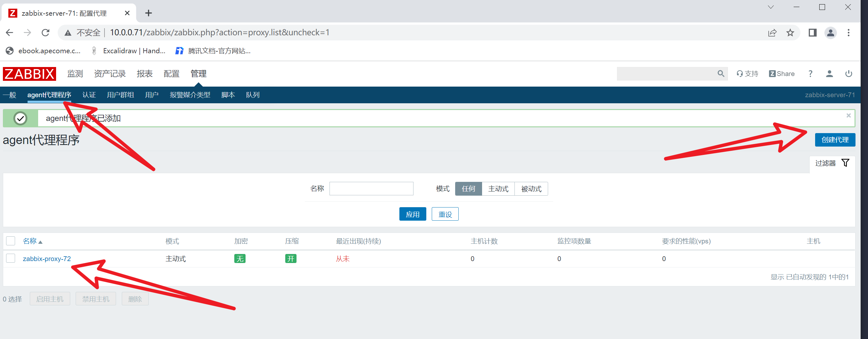The width and height of the screenshot is (868, 339).
Task: Expand the tab search chevron in title bar
Action: click(x=771, y=7)
